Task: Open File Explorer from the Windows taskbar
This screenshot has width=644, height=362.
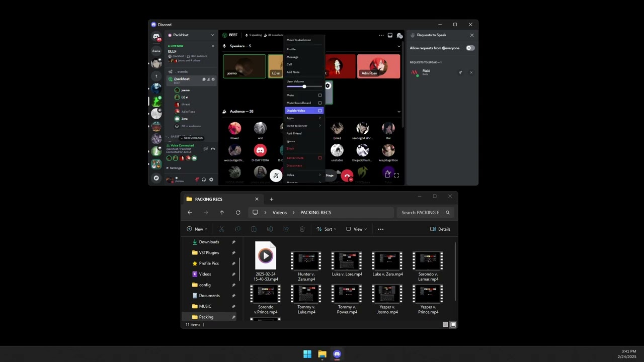Action: pyautogui.click(x=322, y=354)
